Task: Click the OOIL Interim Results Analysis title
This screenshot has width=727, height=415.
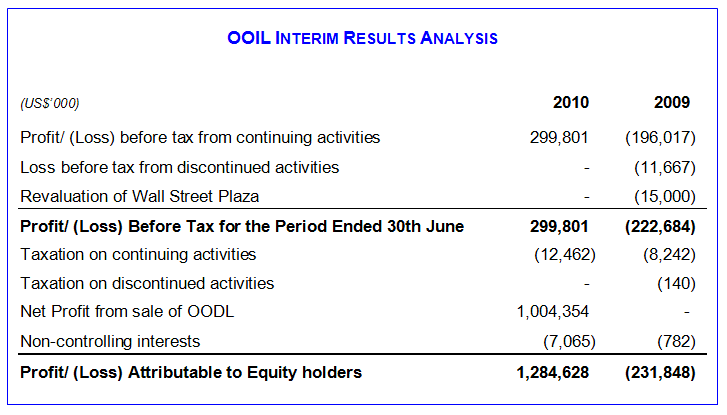Action: 363,39
